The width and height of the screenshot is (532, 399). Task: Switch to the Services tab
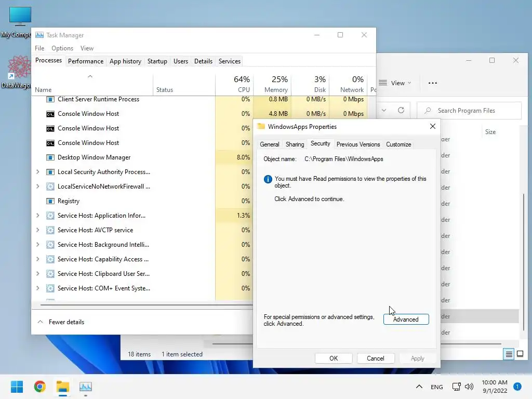(229, 61)
